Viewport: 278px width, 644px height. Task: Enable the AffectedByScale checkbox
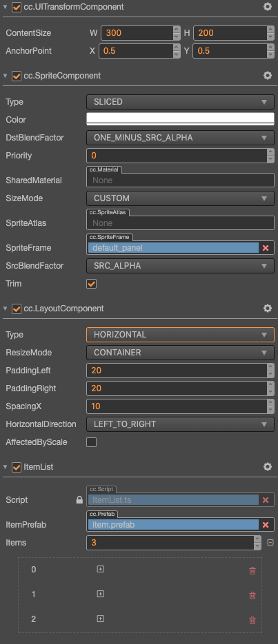click(x=91, y=442)
